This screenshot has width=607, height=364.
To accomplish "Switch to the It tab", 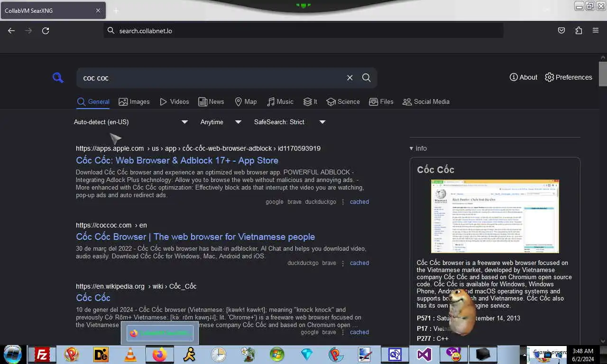I will tap(310, 101).
